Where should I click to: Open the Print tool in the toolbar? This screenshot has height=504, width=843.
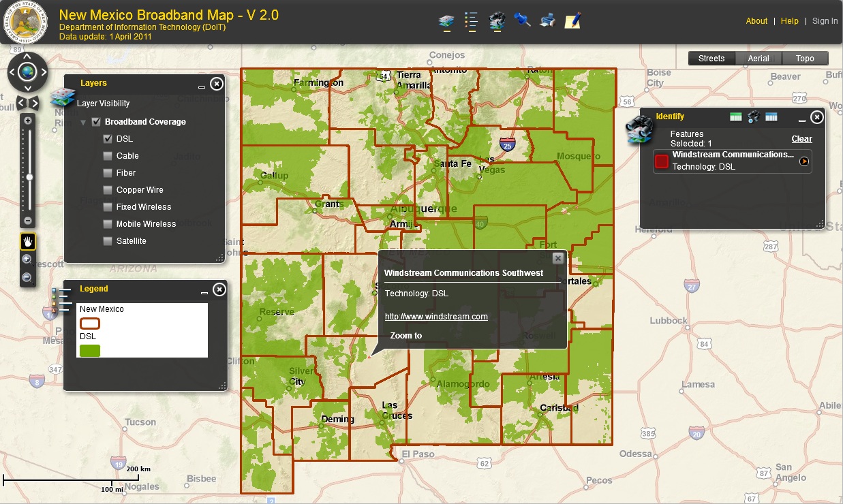pyautogui.click(x=547, y=21)
